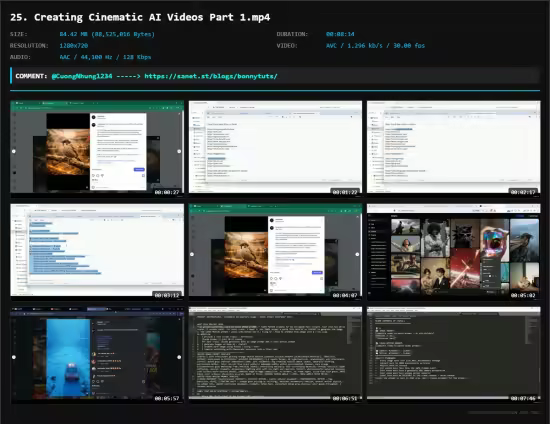The width and height of the screenshot is (550, 424).
Task: Click the right carousel arrow in first thumbnail
Action: pos(179,151)
